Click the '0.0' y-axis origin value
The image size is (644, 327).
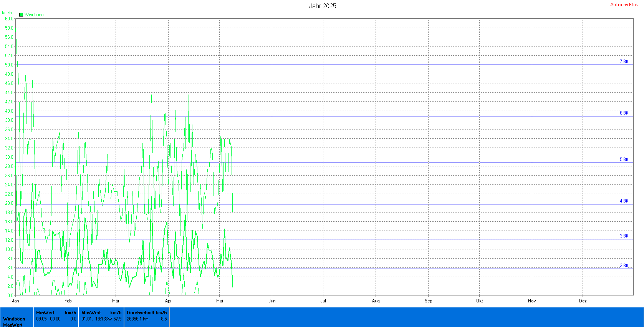tap(10, 295)
